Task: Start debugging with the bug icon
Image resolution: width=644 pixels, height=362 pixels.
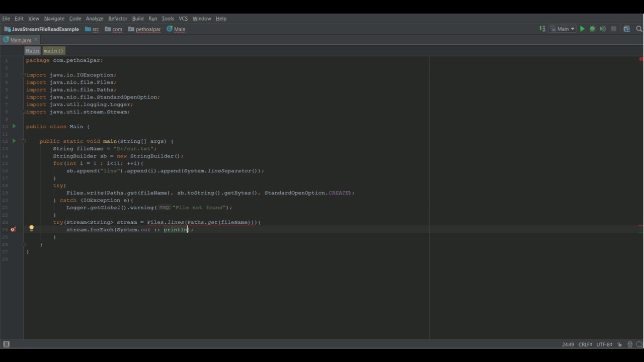Action: click(x=593, y=29)
